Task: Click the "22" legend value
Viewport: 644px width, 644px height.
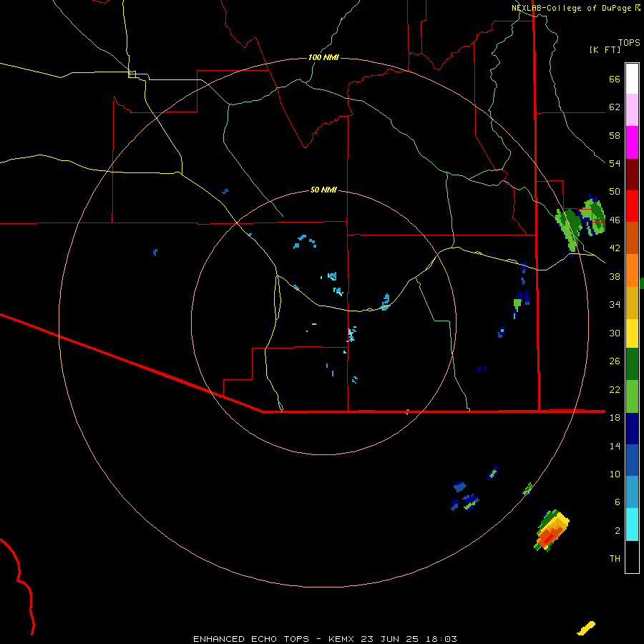Action: 615,389
